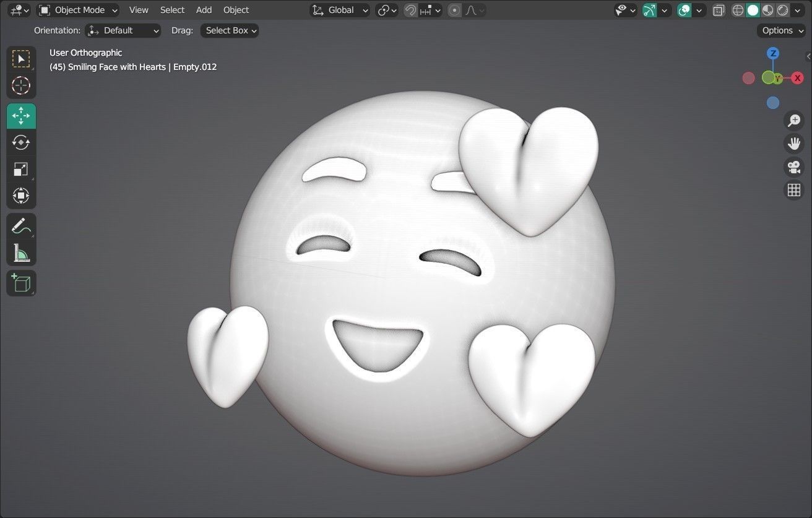
Task: Click the negative X axis gizmo ball
Action: pos(749,78)
